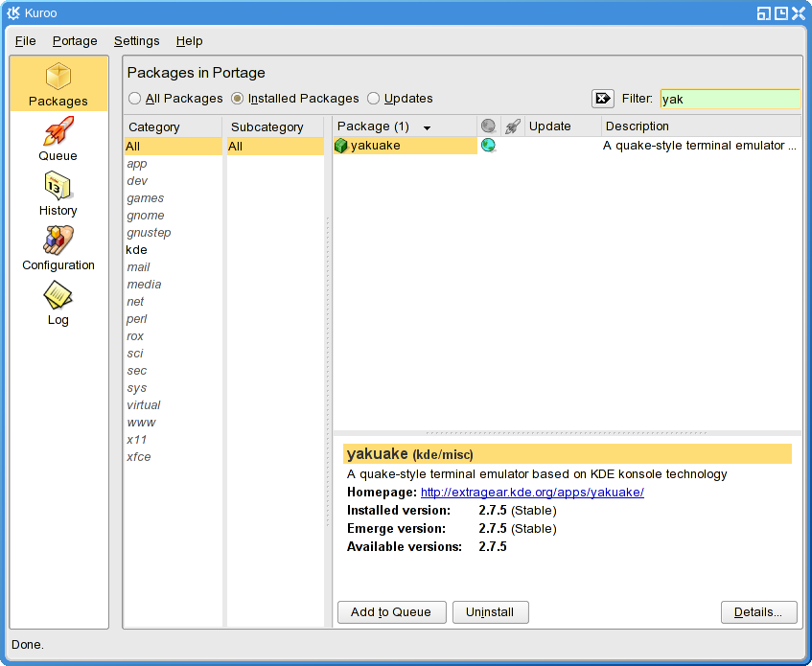Open the Configuration icon in sidebar
The image size is (812, 666).
(58, 241)
